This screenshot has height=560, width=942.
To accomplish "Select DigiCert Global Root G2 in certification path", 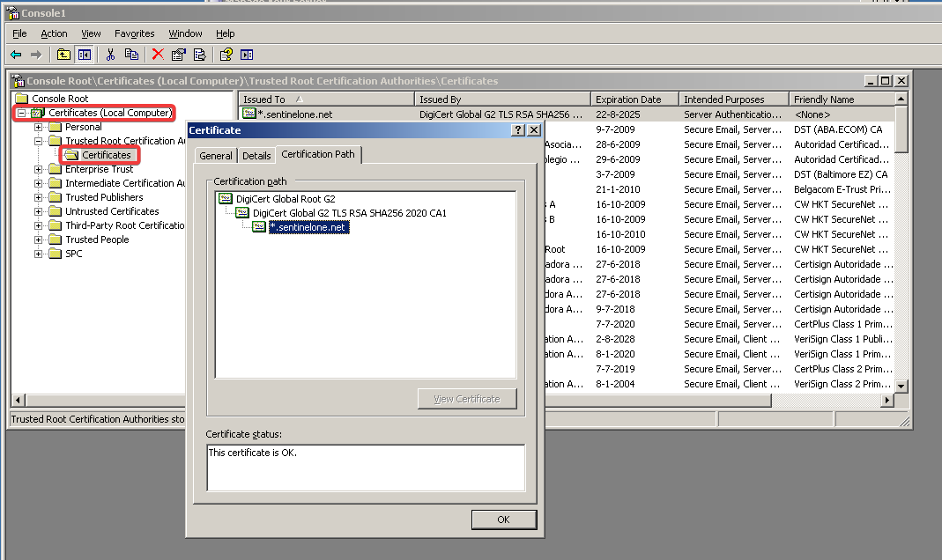I will click(x=285, y=199).
